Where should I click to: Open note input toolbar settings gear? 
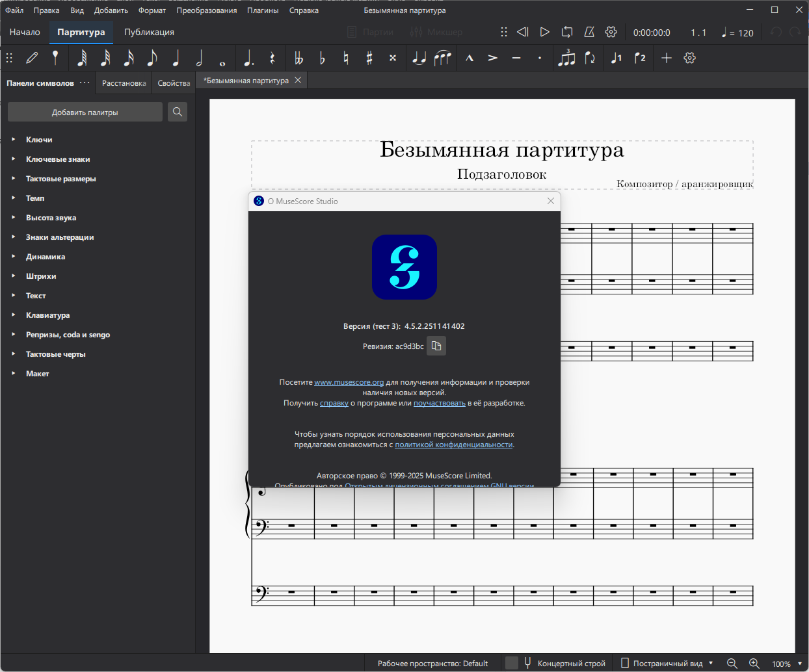pyautogui.click(x=690, y=58)
